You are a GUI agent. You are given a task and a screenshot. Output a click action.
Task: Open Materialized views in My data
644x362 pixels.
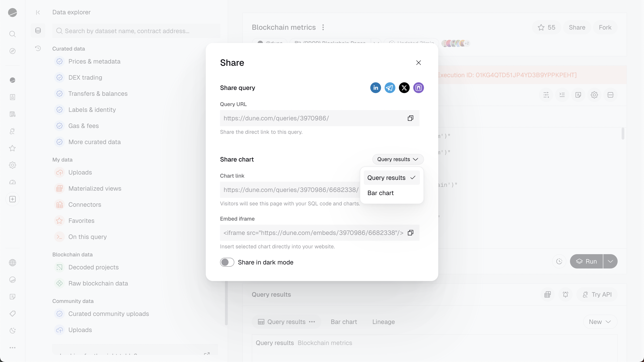click(87, 188)
